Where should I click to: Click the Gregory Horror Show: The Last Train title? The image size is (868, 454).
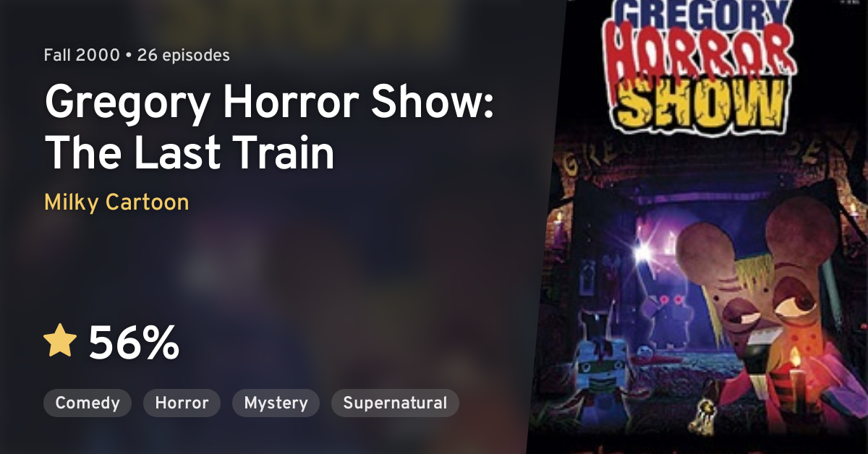tap(269, 127)
